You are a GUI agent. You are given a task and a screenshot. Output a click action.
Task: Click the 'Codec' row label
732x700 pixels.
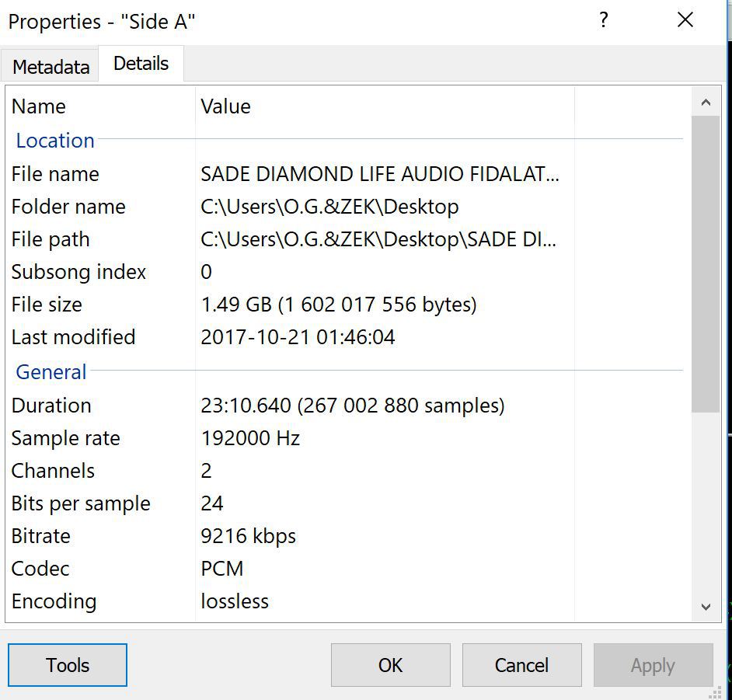click(40, 569)
